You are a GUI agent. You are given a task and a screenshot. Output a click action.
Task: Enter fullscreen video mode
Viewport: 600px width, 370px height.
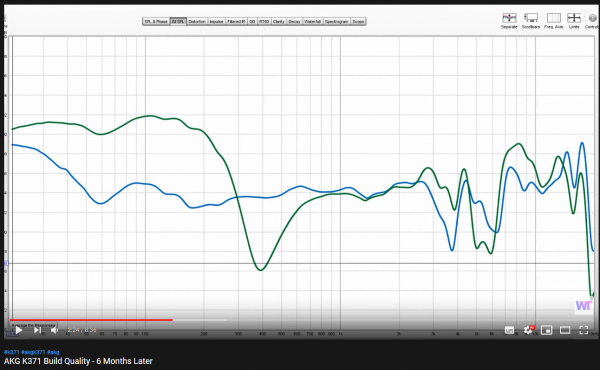pyautogui.click(x=584, y=330)
